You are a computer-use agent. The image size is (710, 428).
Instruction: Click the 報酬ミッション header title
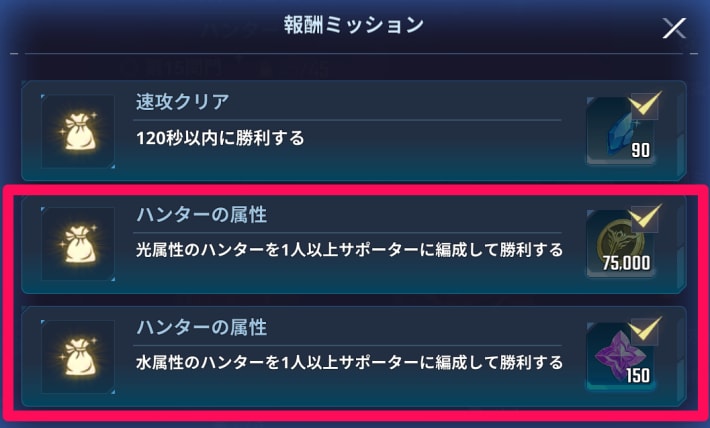[x=354, y=25]
